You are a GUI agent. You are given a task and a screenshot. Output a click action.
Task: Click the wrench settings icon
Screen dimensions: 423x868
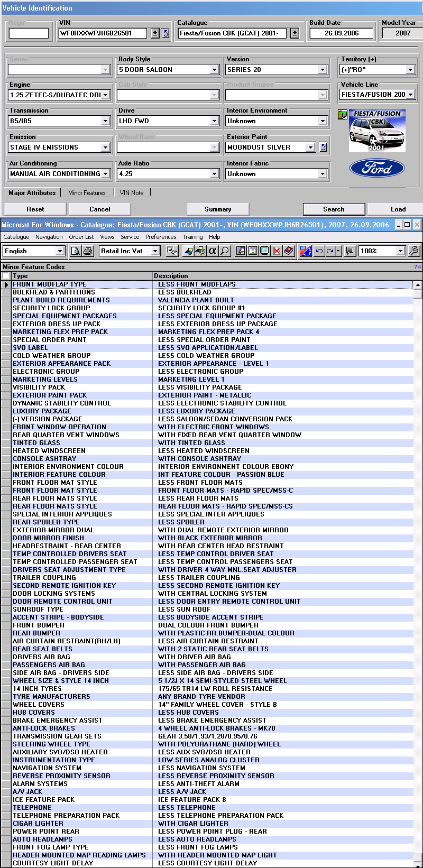pyautogui.click(x=414, y=251)
